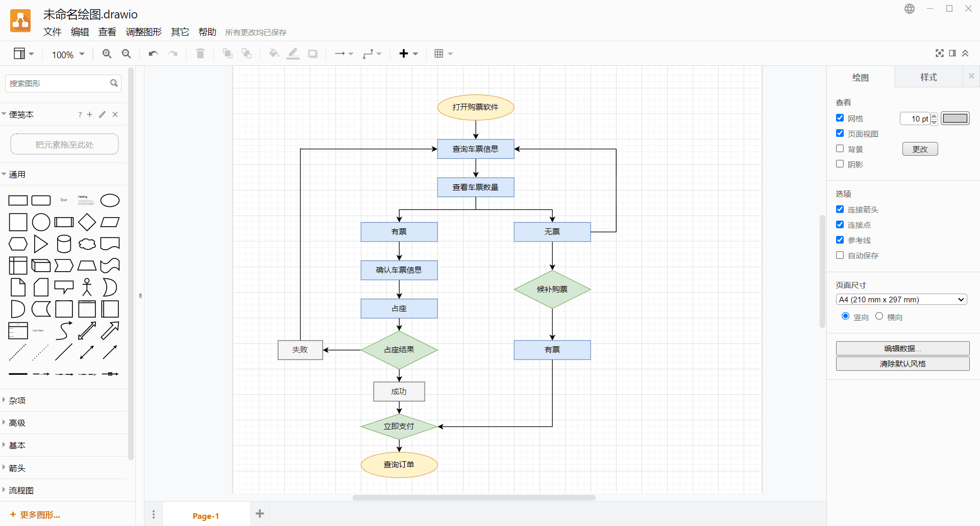The width and height of the screenshot is (980, 526).
Task: Click the zoom out magnifier icon
Action: (127, 54)
